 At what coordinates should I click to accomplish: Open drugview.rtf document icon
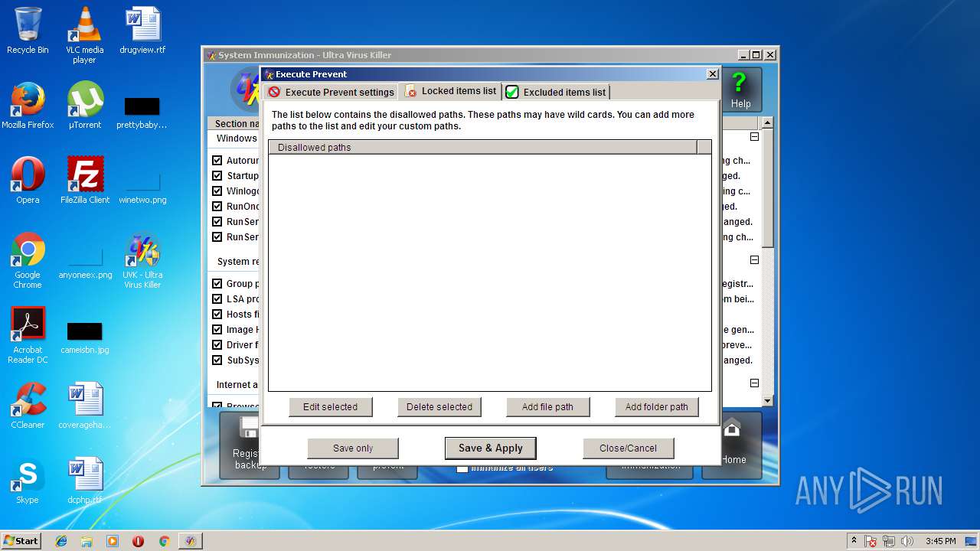tap(142, 31)
